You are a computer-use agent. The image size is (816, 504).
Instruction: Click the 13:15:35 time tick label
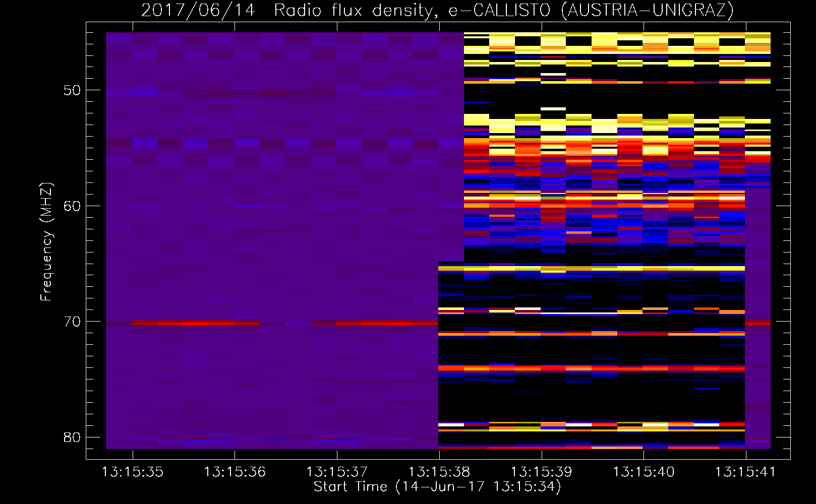(x=133, y=472)
